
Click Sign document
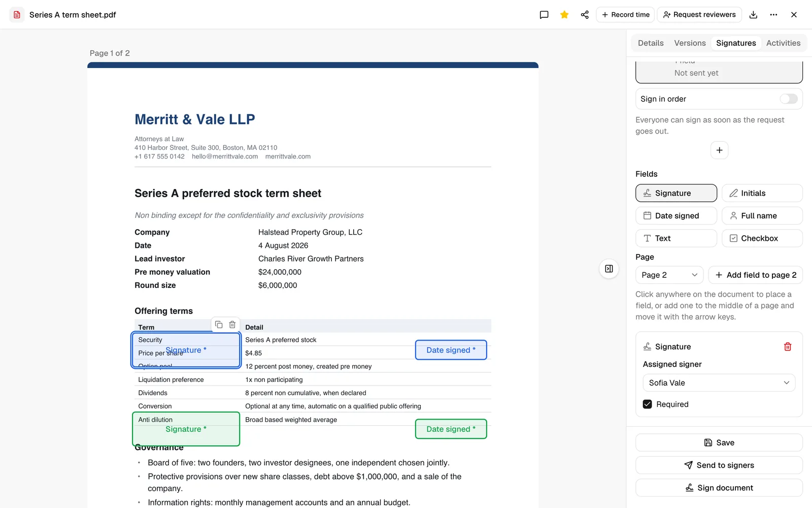coord(719,488)
